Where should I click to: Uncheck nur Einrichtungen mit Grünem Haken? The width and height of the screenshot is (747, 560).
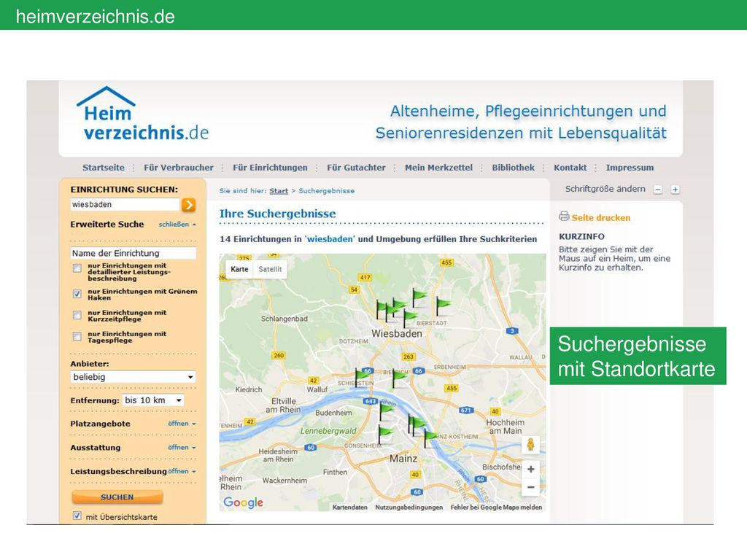77,294
